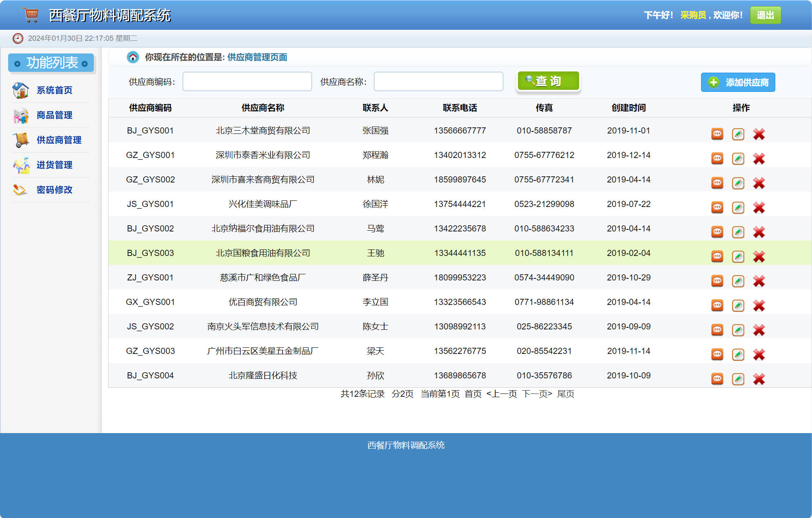Edit the GX_GYS001 优百商贸 supplier
This screenshot has width=812, height=518.
pyautogui.click(x=738, y=305)
